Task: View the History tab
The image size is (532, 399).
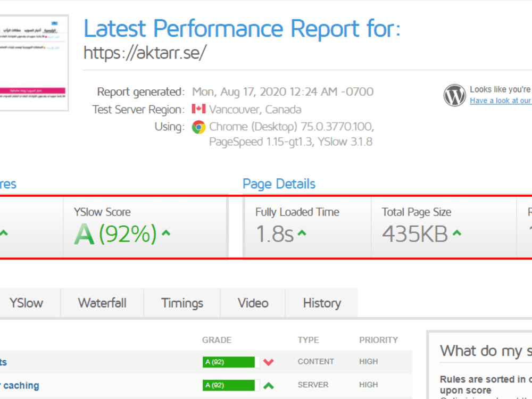Action: (322, 303)
